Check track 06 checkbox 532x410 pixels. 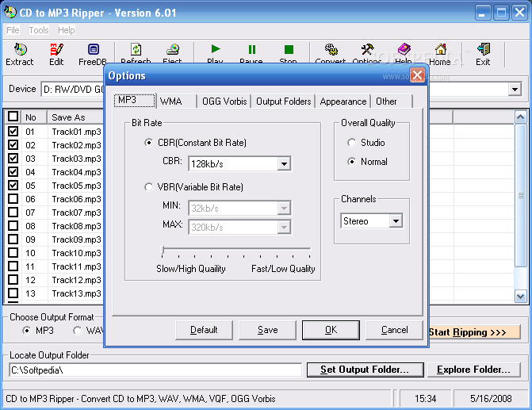13,199
